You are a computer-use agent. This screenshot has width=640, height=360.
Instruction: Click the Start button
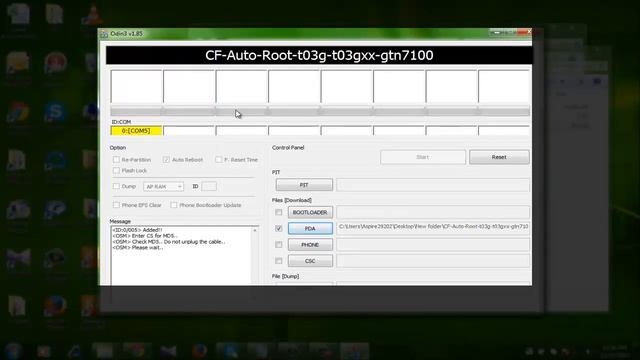(x=422, y=157)
